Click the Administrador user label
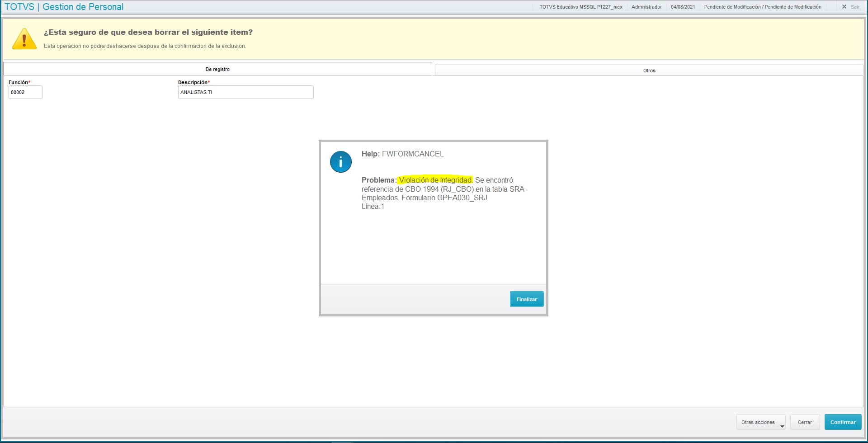Screen dimensions: 868x443 [646, 7]
